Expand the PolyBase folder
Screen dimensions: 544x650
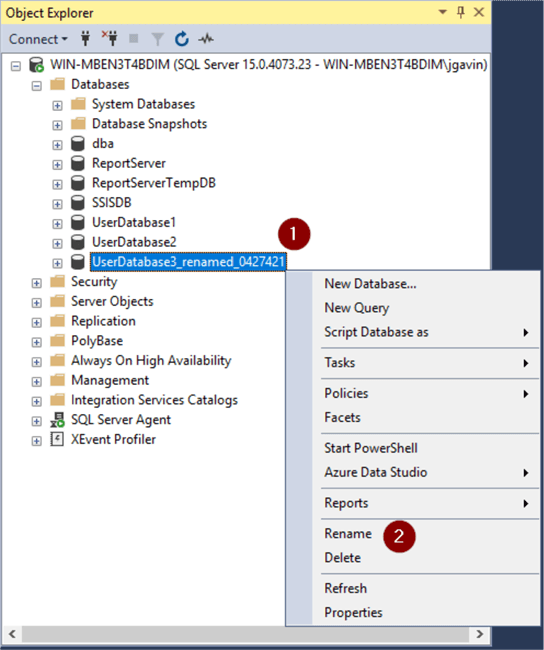(x=36, y=342)
